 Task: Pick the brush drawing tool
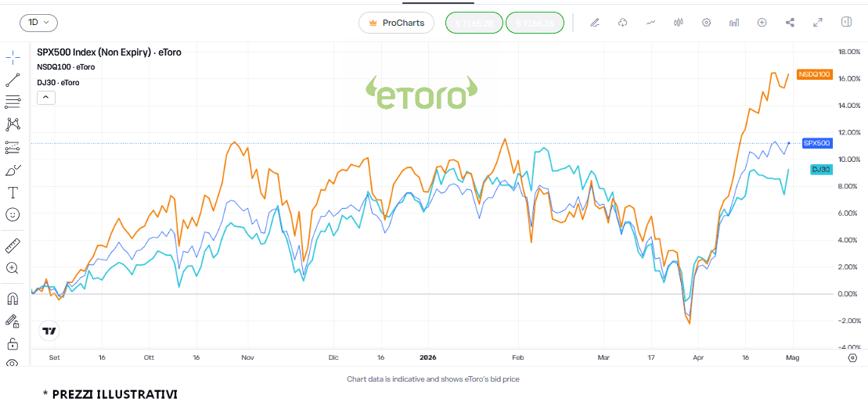click(13, 170)
